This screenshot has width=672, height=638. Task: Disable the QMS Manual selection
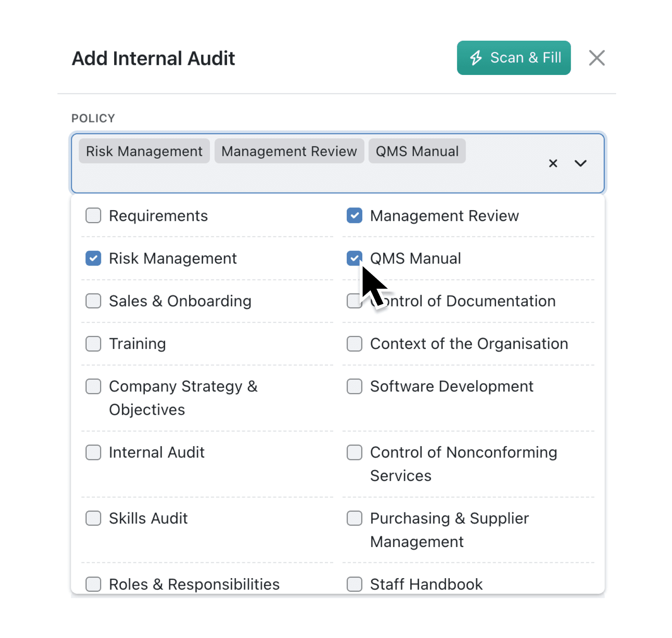tap(354, 258)
